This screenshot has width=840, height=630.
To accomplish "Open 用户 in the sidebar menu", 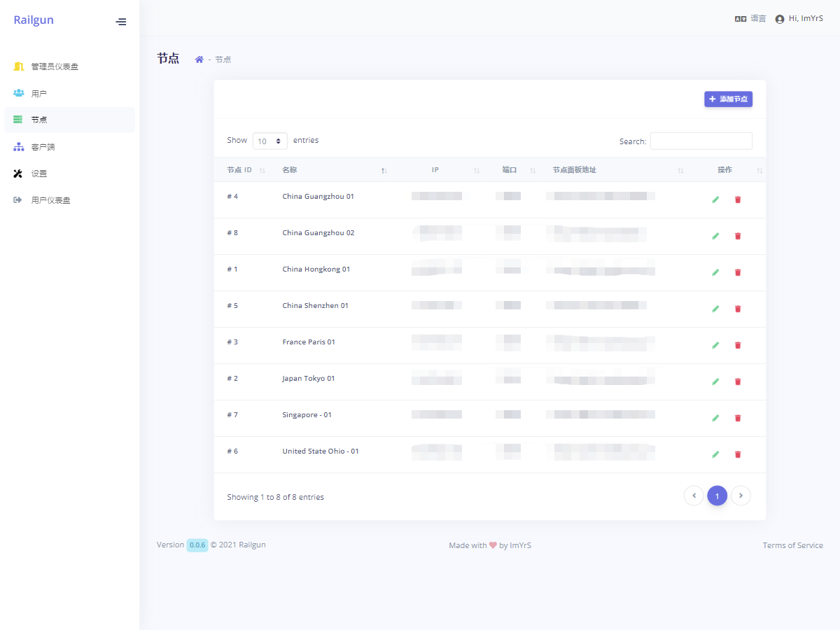I will [x=39, y=93].
